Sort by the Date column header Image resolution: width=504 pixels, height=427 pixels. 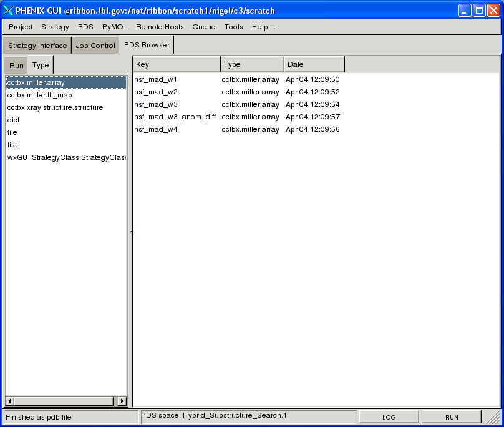[x=314, y=64]
